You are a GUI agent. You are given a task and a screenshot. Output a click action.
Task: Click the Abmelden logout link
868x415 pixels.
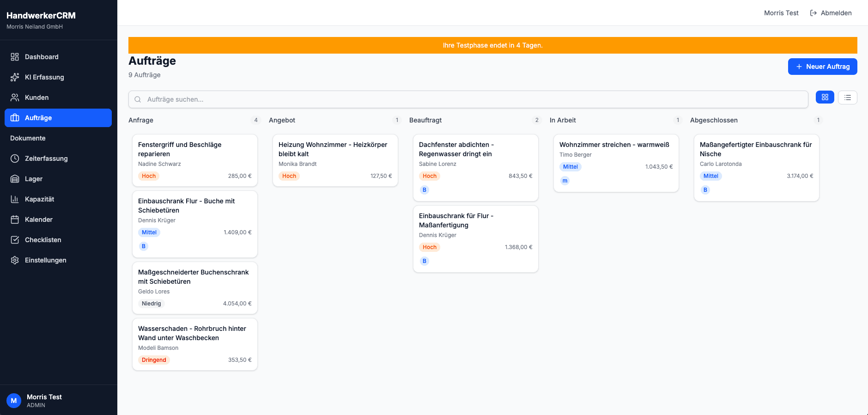coord(831,13)
